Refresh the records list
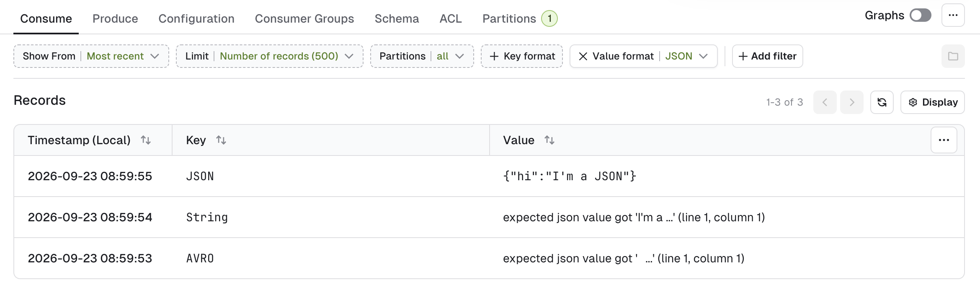 (x=882, y=102)
